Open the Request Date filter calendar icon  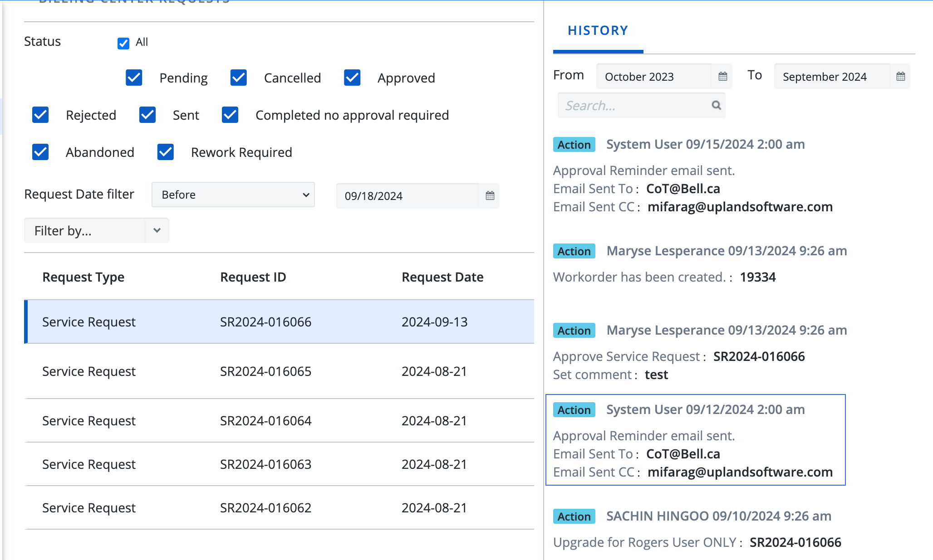point(490,195)
